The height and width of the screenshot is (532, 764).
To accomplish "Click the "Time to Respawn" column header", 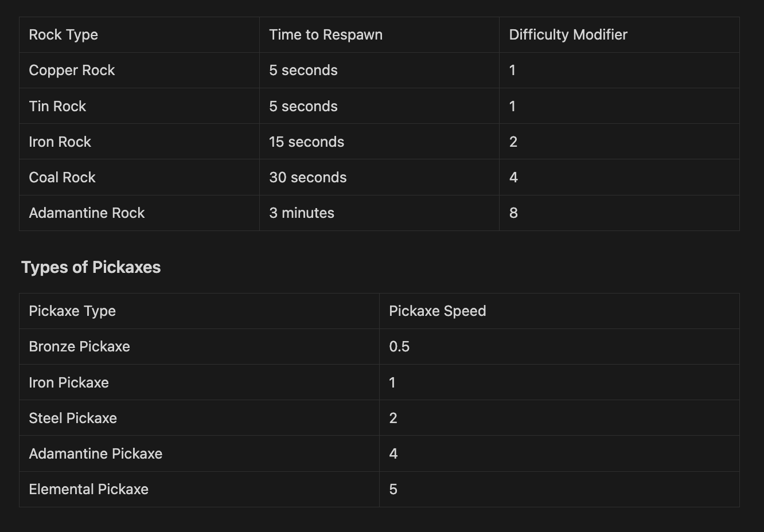I will pyautogui.click(x=325, y=35).
